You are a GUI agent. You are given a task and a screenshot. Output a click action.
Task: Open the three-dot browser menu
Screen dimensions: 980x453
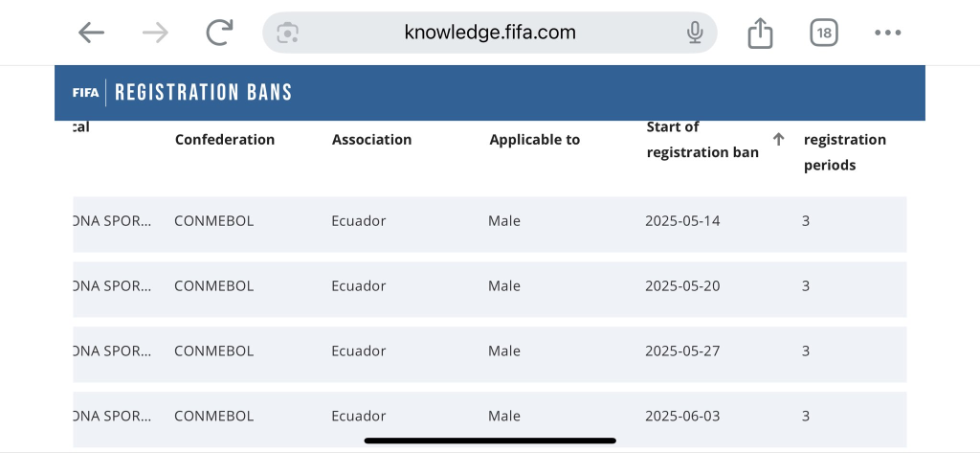887,33
